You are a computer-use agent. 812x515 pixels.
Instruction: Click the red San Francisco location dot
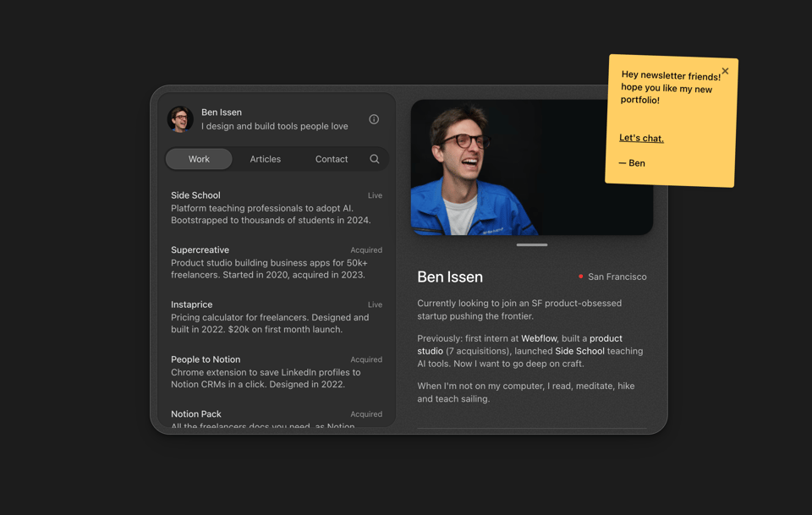coord(580,277)
